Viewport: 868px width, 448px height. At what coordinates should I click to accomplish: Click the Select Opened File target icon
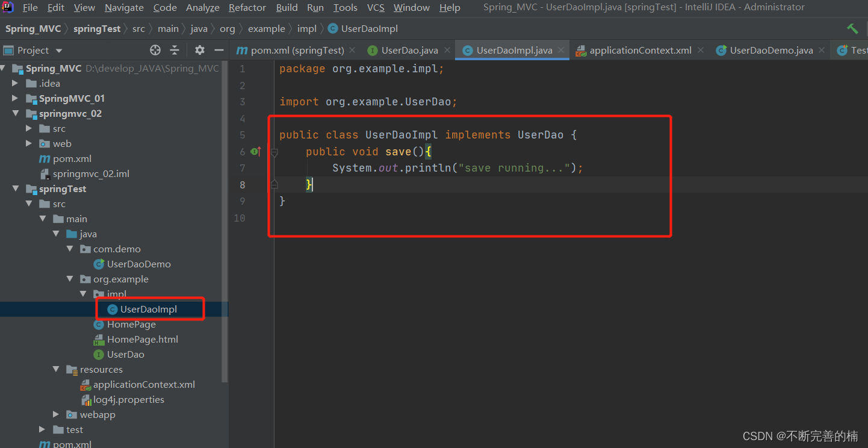click(155, 50)
